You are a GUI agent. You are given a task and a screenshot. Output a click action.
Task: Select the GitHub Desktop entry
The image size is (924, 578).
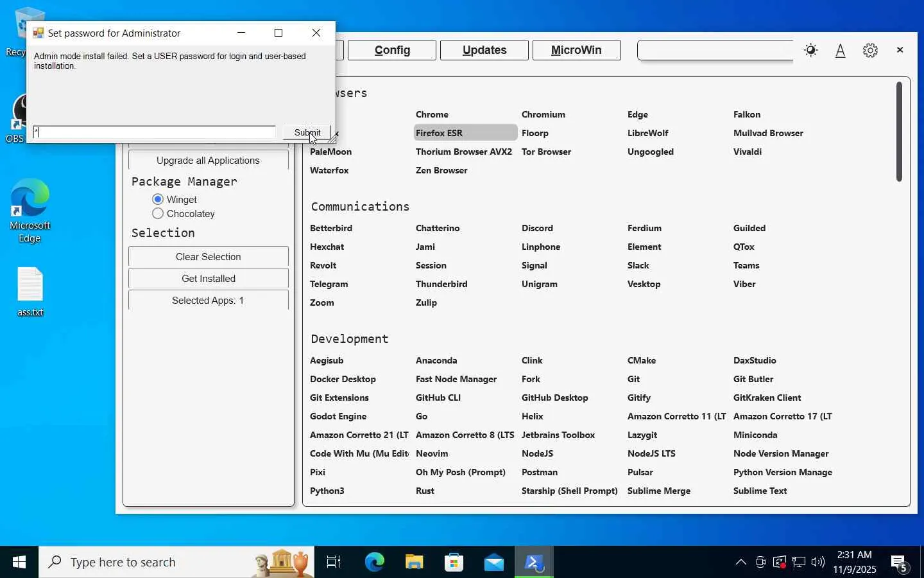(555, 398)
